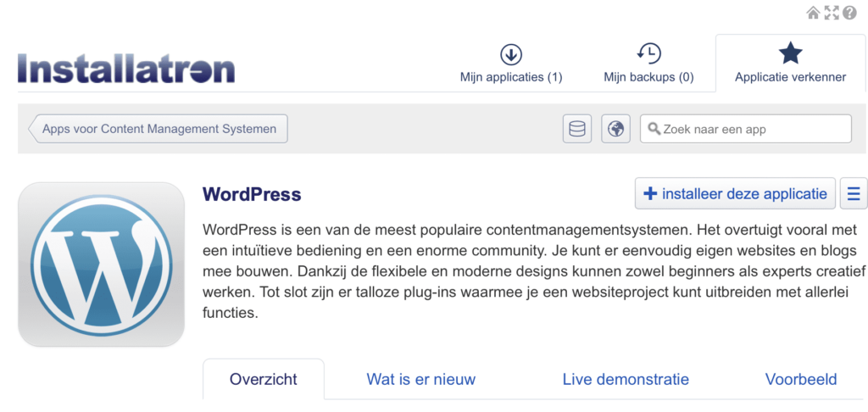The image size is (868, 412).
Task: Go back to Apps voor Content Management Systemen
Action: click(x=159, y=129)
